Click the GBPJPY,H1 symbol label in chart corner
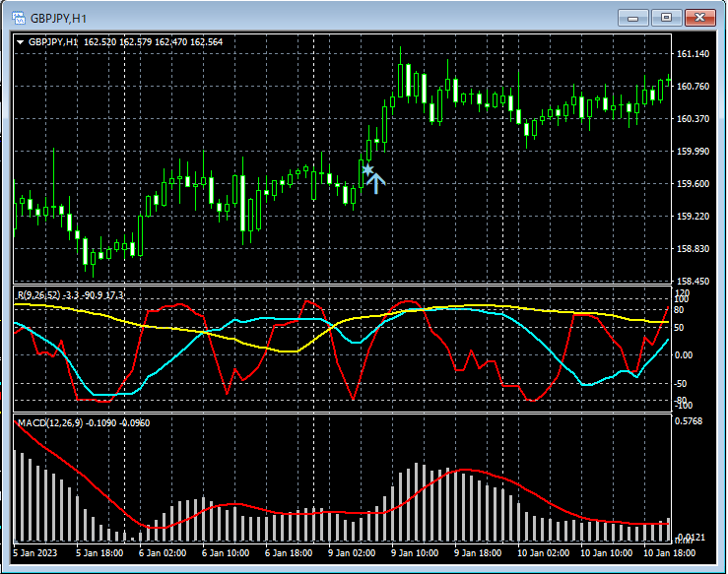The height and width of the screenshot is (574, 728). [x=53, y=42]
